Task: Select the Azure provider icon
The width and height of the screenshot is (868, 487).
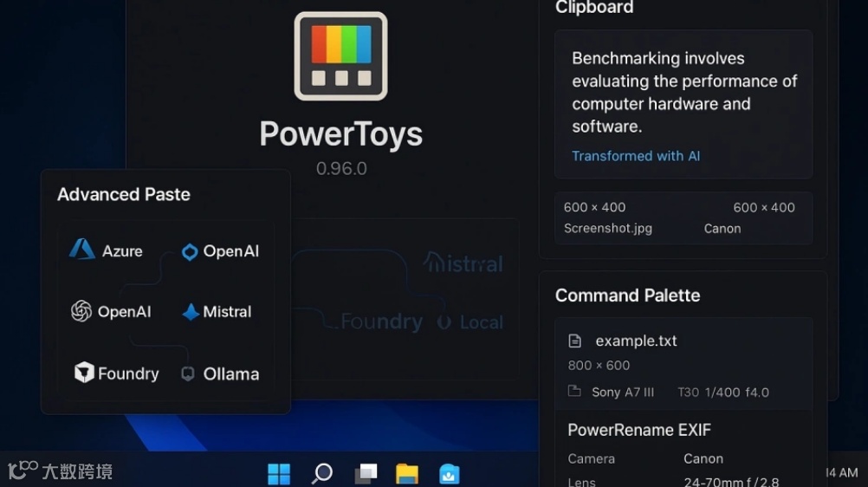Action: click(x=82, y=250)
